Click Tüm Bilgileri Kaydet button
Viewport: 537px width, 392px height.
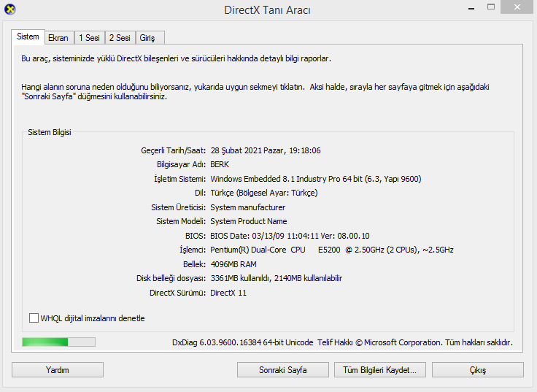click(x=380, y=370)
